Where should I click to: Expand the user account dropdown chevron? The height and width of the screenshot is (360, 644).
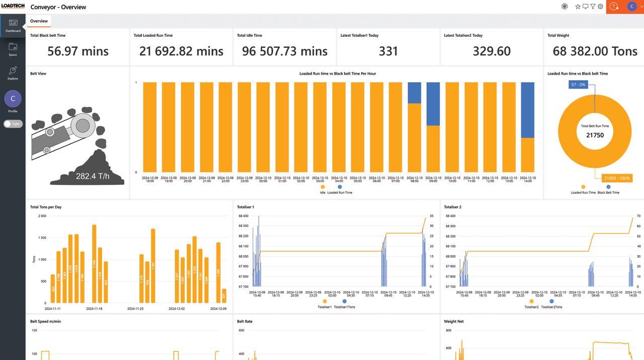[x=640, y=7]
